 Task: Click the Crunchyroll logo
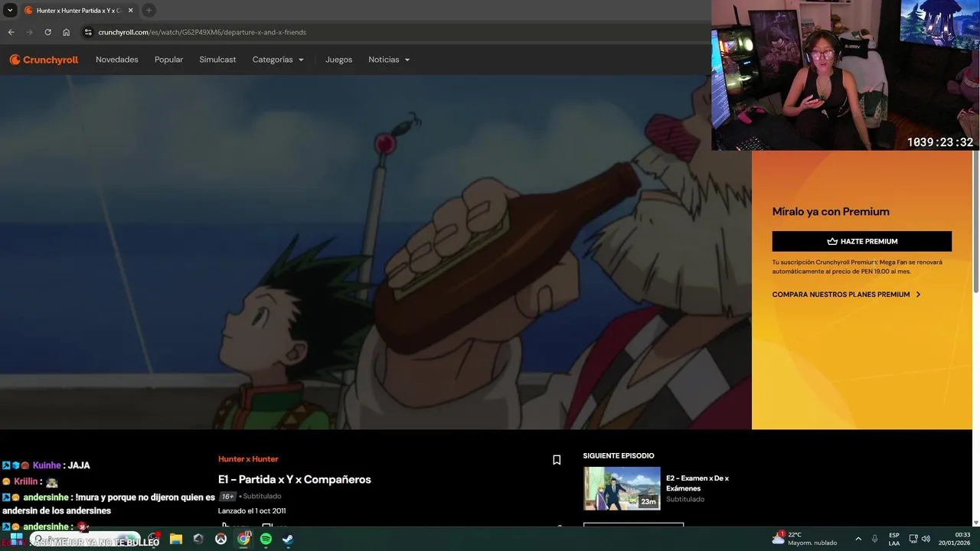[x=44, y=60]
